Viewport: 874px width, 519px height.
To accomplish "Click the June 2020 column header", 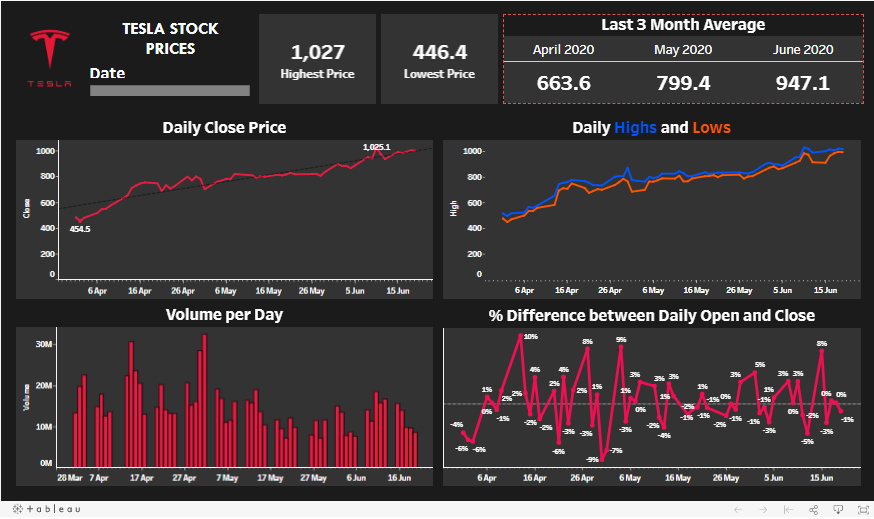I will pos(803,50).
